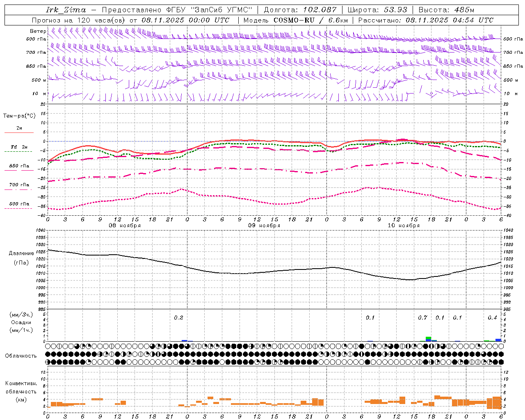
Task: Click the precipitation amount 0.4
Action: 492,318
